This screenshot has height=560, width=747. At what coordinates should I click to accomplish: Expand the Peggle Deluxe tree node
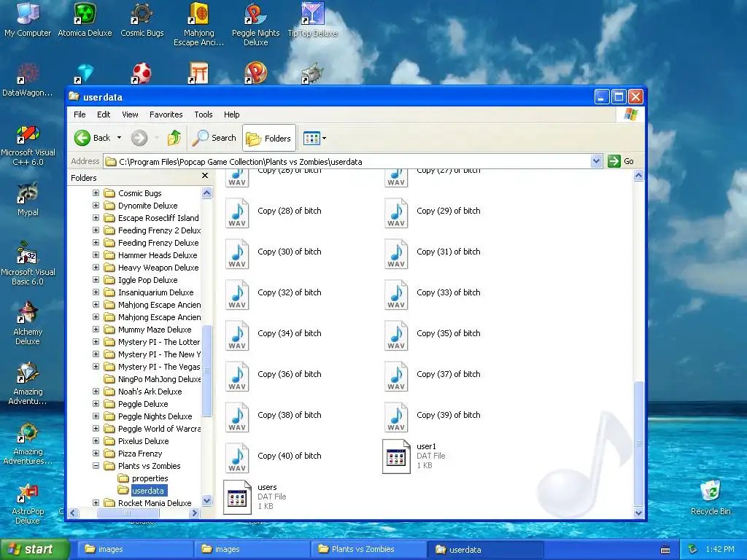point(96,403)
